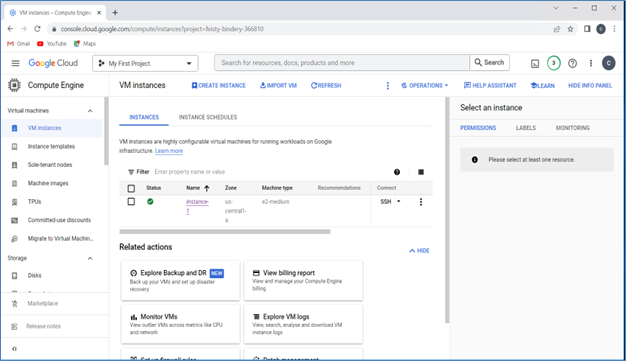This screenshot has width=626, height=361.
Task: Click the Committed-use discounts sidebar icon
Action: (x=14, y=220)
